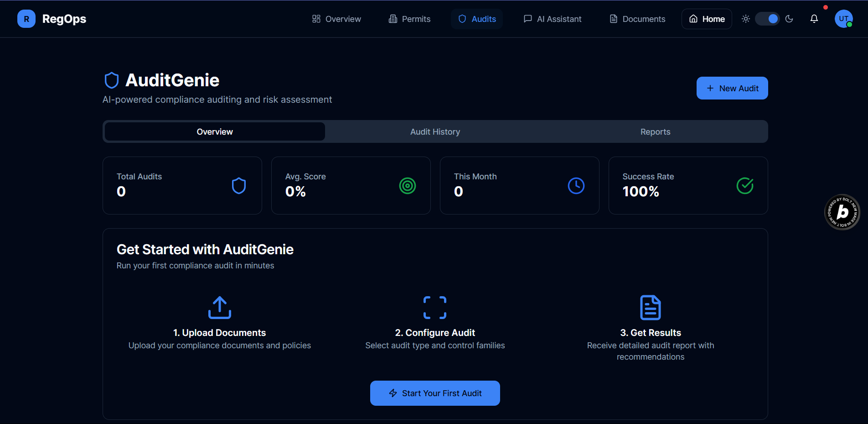Click the Upload Documents upload icon
The width and height of the screenshot is (868, 424).
click(x=219, y=307)
